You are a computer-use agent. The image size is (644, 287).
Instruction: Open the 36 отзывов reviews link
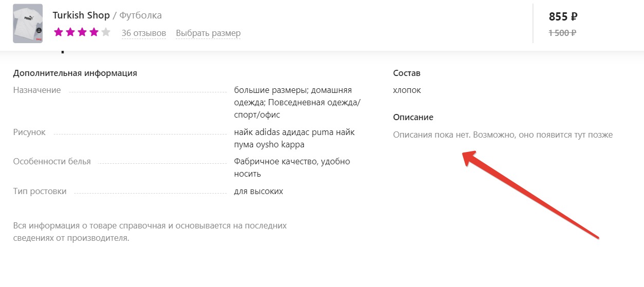[143, 33]
